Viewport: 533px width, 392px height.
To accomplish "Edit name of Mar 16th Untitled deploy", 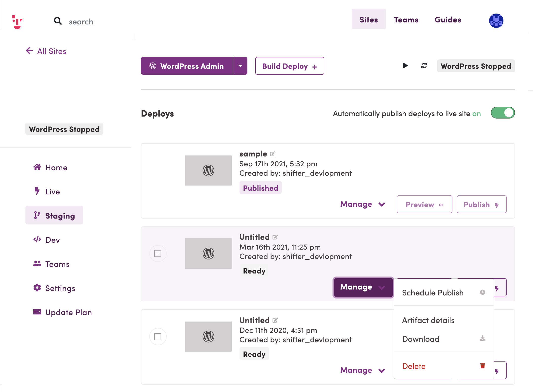I will point(275,237).
